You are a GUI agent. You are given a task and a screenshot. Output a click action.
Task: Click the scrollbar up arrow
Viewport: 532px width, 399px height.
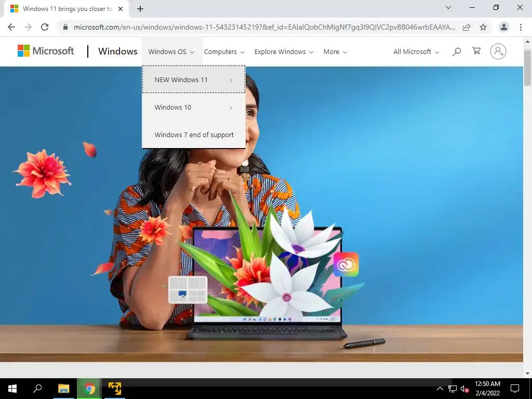pyautogui.click(x=528, y=42)
